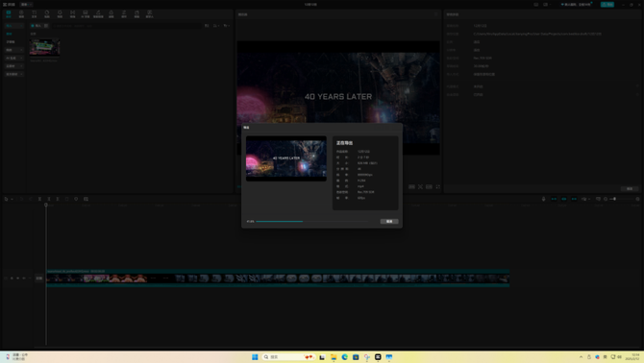The image size is (644, 363).
Task: Open the 文本 (Text) tab
Action: [34, 14]
